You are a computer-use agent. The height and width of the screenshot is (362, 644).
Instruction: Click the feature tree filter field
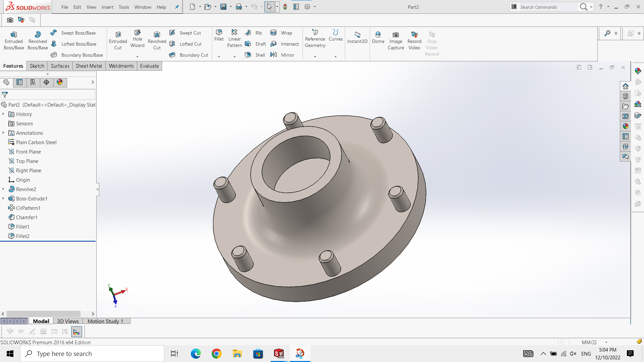tap(48, 95)
